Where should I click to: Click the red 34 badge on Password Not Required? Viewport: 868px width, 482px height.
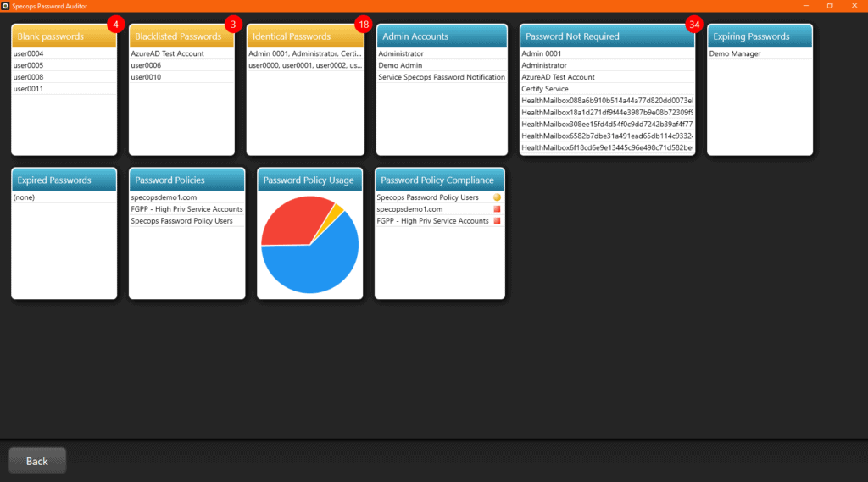pyautogui.click(x=694, y=25)
